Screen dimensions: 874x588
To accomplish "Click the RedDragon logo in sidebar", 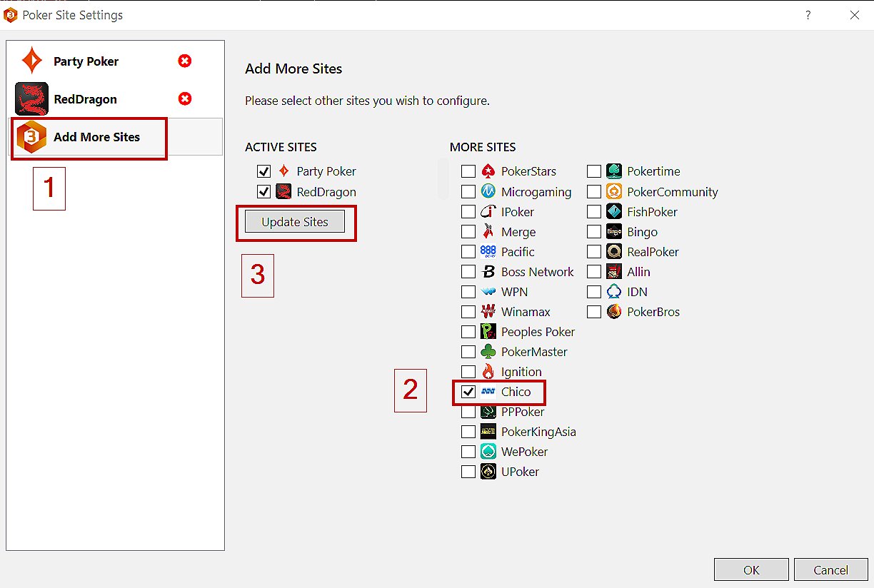I will click(31, 99).
